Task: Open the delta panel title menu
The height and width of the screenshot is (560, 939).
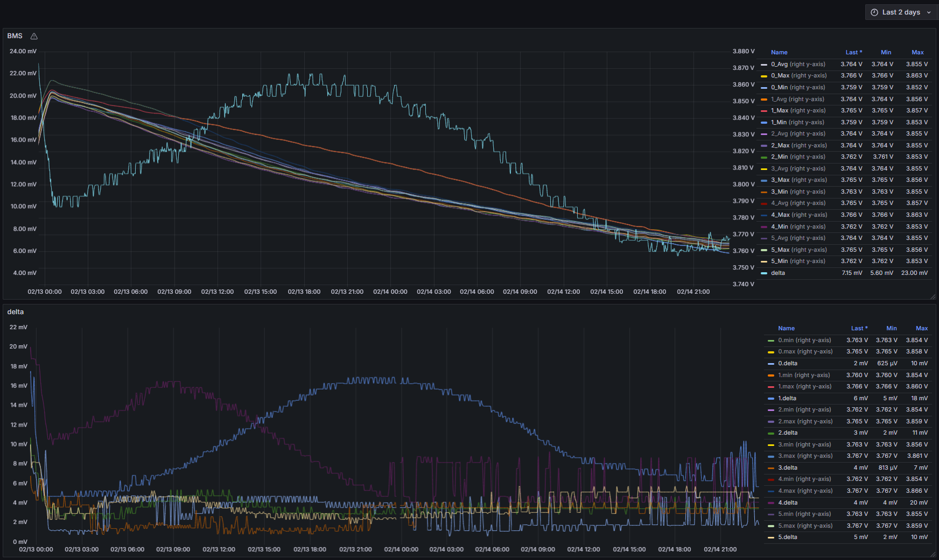Action: tap(16, 312)
